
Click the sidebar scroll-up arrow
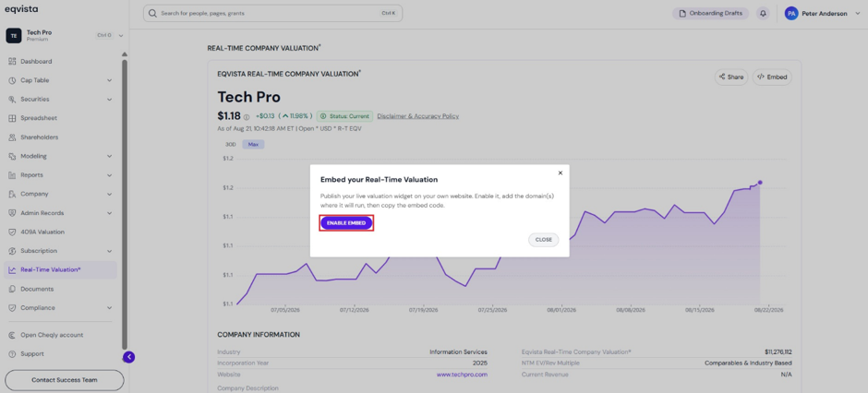[x=125, y=54]
